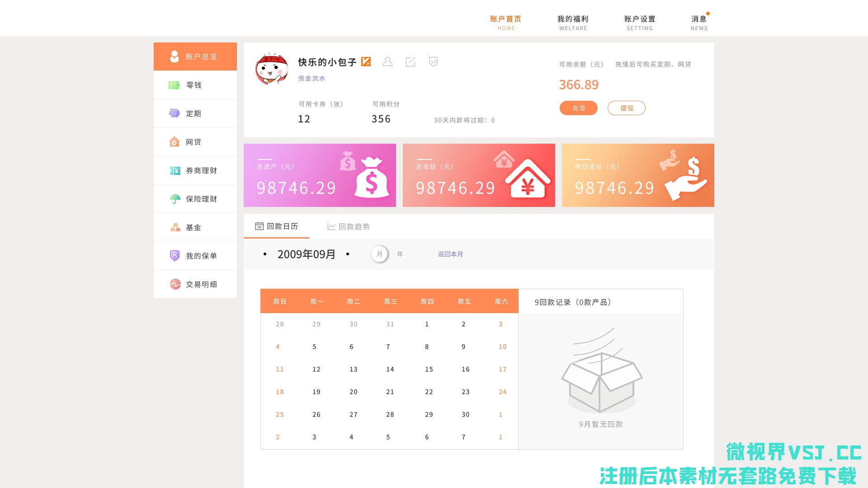Viewport: 868px width, 488px height.
Task: Open 消息 NEWS menu
Action: point(699,23)
